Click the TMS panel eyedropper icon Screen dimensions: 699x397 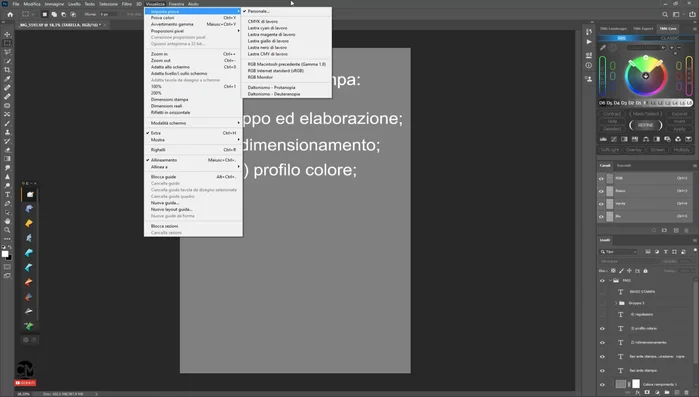[603, 47]
